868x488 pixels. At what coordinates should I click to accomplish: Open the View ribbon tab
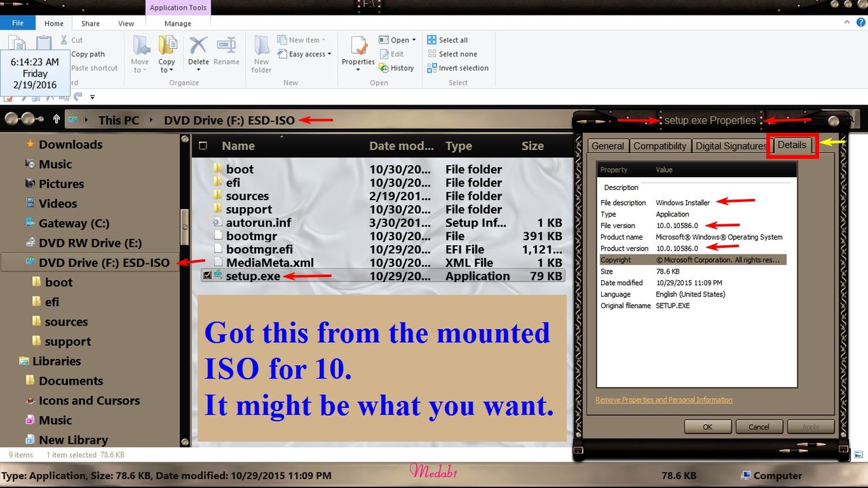pyautogui.click(x=126, y=23)
